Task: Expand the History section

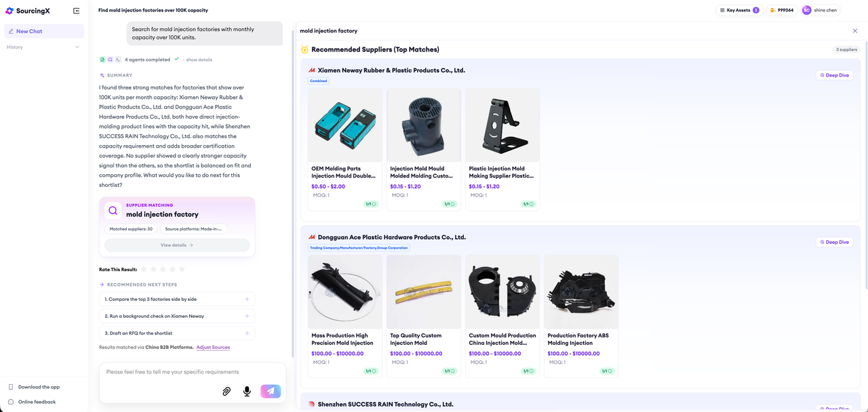Action: (x=43, y=47)
